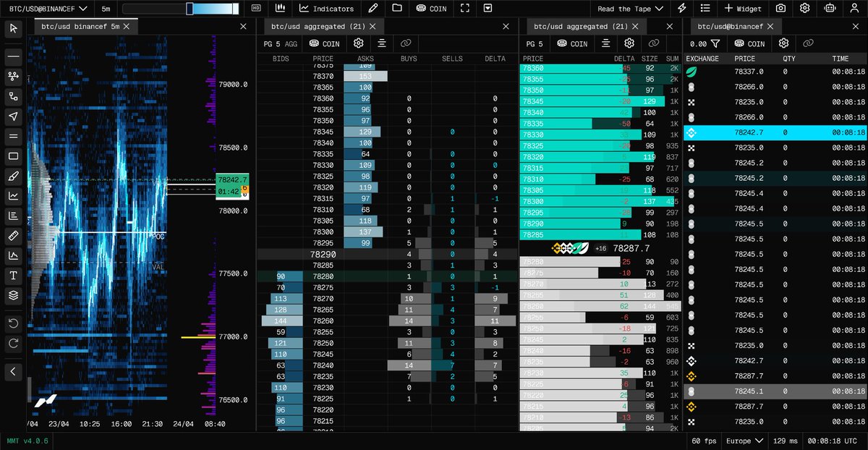
Task: Select the volume profile tool
Action: coord(13,216)
